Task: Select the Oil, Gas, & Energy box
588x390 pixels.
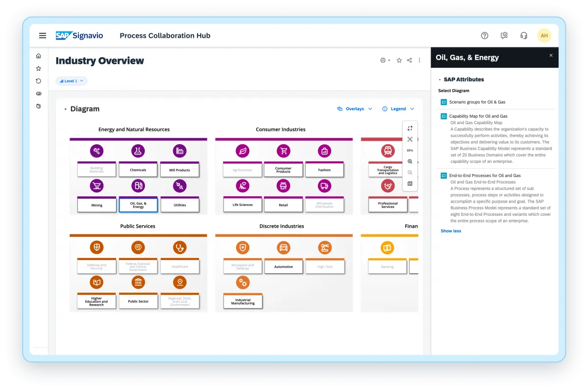Action: (x=138, y=205)
